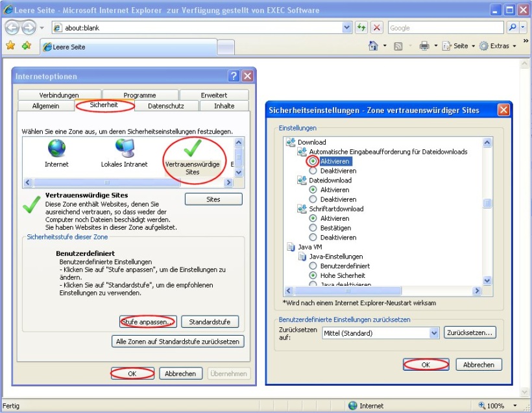Viewport: 532px width, 413px height.
Task: Select Deaktivieren for Automatische Eingabeaufforderung
Action: [x=313, y=171]
